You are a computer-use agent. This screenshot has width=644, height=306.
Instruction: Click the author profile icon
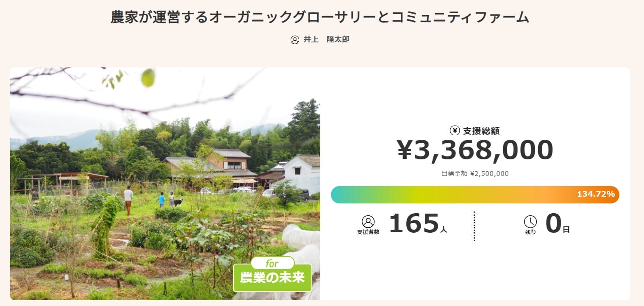(x=295, y=40)
